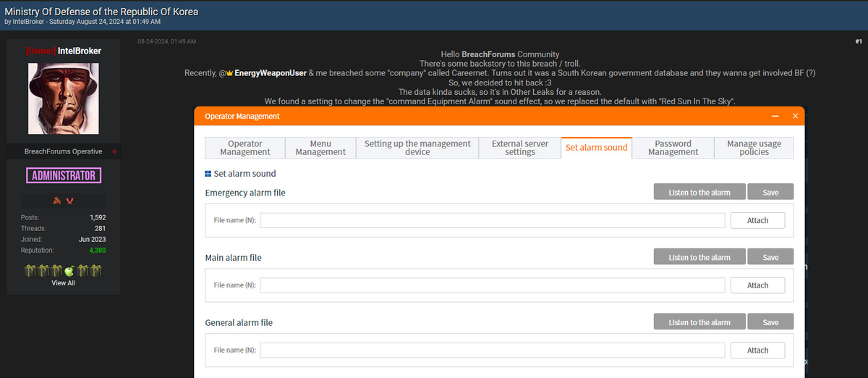Attach a file for Main alarm

757,285
